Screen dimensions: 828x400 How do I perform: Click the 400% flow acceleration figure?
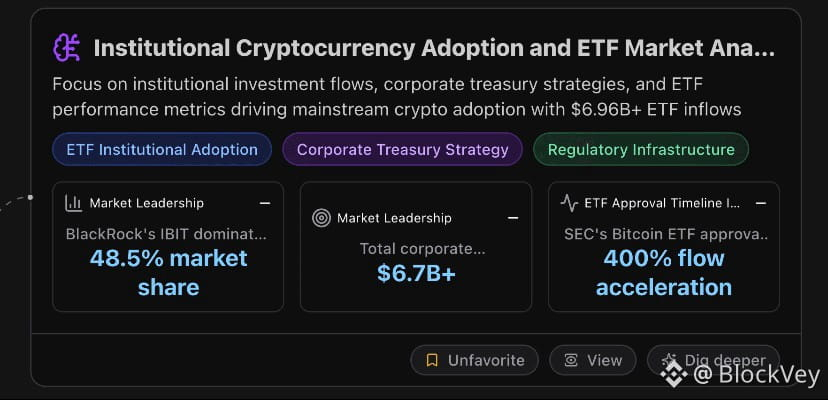(664, 273)
